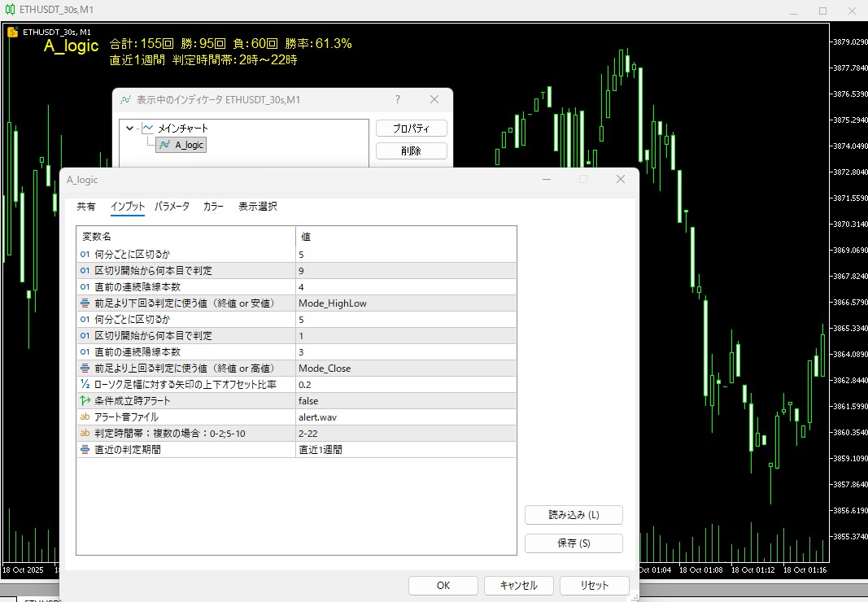This screenshot has height=602, width=868.
Task: Click the メインチャート chart icon
Action: coord(148,128)
